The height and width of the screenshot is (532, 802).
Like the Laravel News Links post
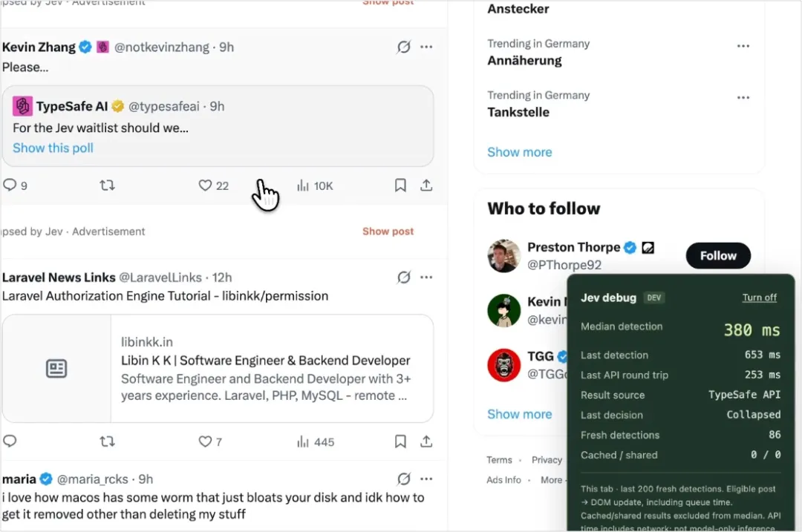(205, 441)
